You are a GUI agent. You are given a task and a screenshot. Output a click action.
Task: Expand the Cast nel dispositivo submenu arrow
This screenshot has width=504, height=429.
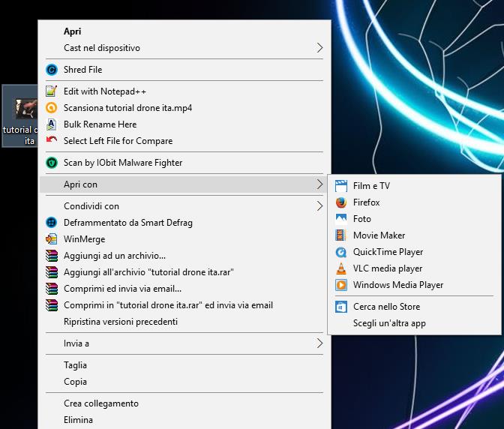319,48
